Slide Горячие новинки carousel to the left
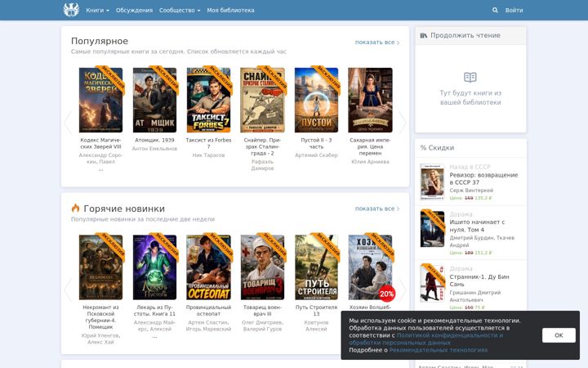The height and width of the screenshot is (368, 588). (x=68, y=289)
